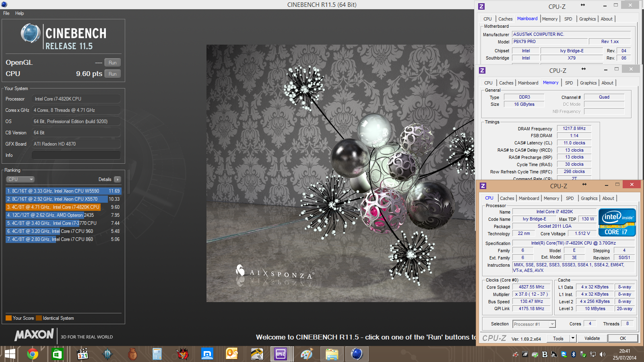Open the Help menu in Cinebench
The height and width of the screenshot is (362, 644).
tap(20, 13)
